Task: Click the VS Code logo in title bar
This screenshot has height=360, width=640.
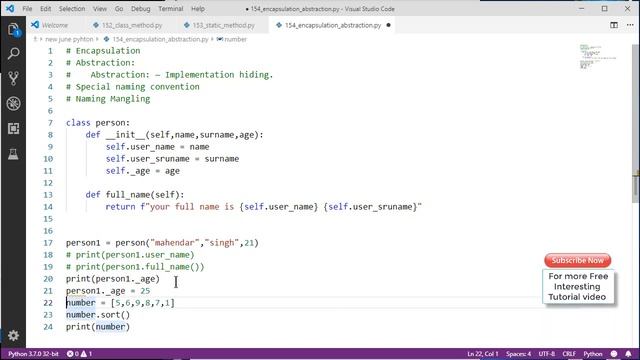Action: tap(10, 9)
